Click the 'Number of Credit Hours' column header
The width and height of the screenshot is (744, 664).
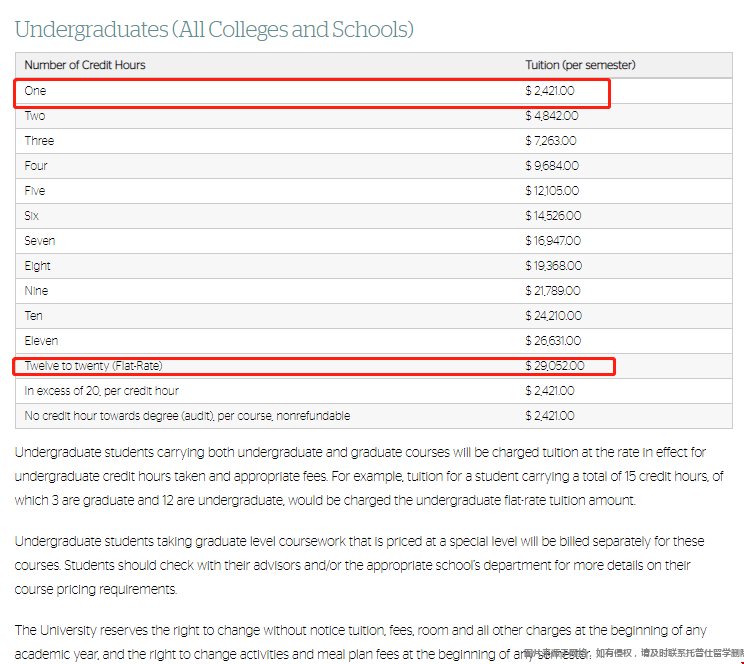click(85, 65)
